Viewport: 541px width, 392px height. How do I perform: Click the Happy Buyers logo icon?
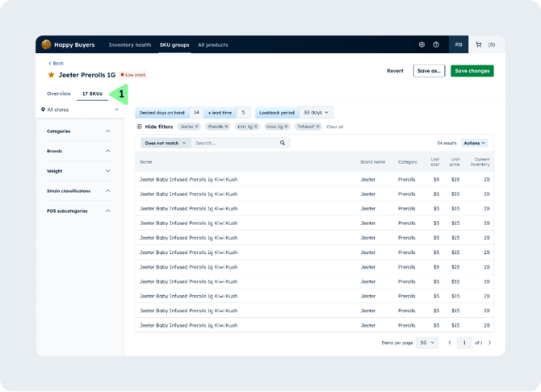pyautogui.click(x=46, y=44)
